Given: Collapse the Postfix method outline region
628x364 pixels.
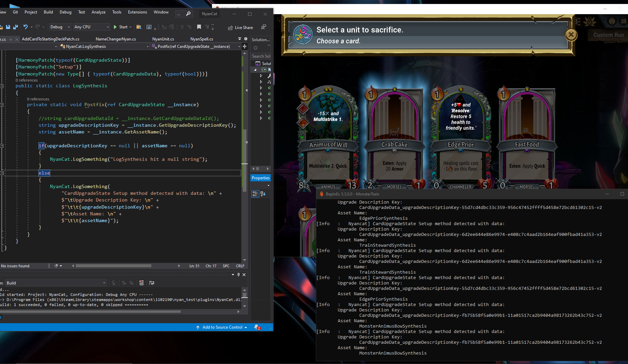Looking at the screenshot, I should tap(2, 105).
